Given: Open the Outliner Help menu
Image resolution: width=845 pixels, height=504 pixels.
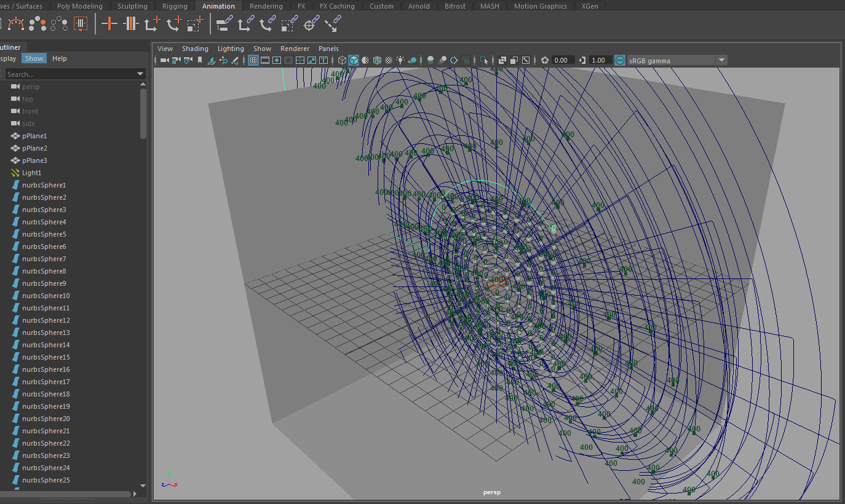Looking at the screenshot, I should (x=60, y=58).
